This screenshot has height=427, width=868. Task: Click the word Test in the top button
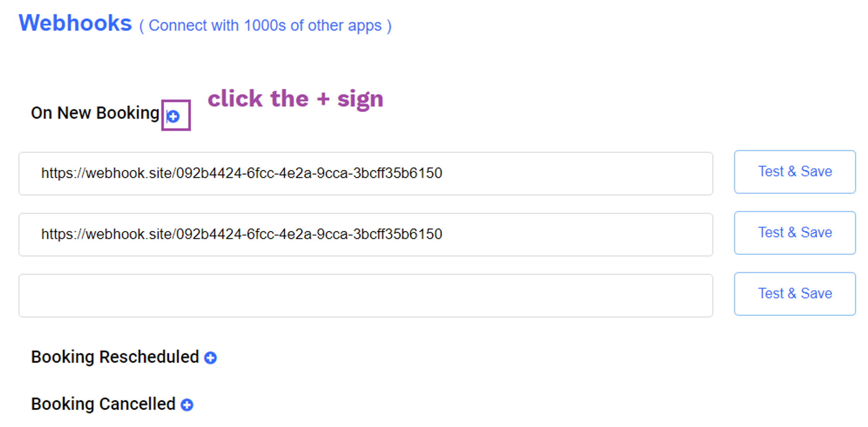[771, 172]
